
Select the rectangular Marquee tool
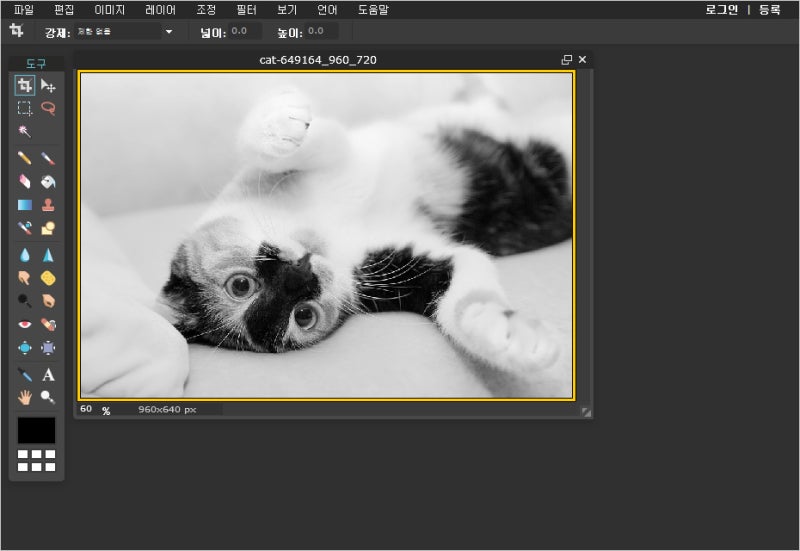[x=24, y=108]
